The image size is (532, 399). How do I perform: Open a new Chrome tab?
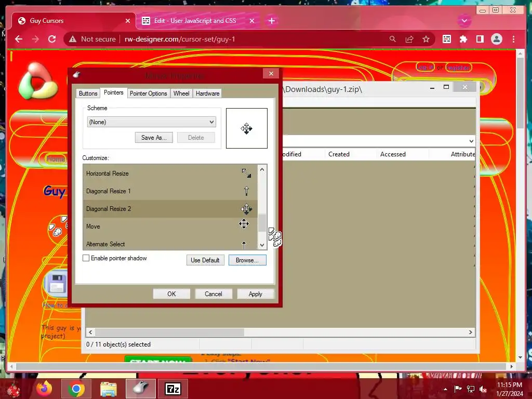tap(271, 21)
